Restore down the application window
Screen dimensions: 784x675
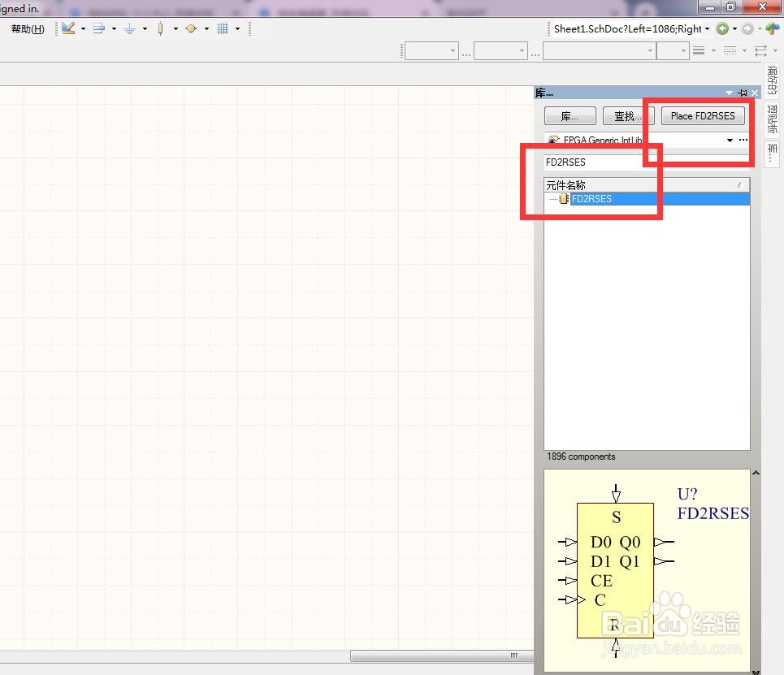[x=731, y=7]
